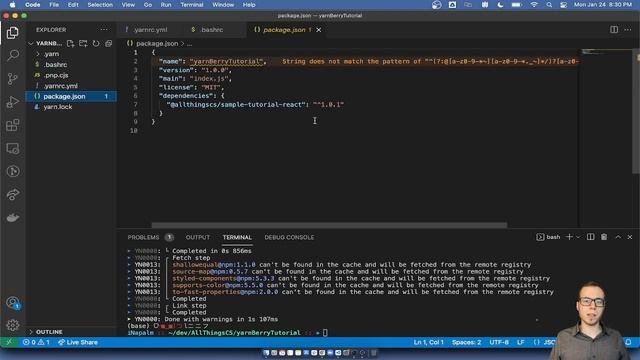This screenshot has height=360, width=640.
Task: Open the Run and Debug view
Action: click(x=13, y=102)
